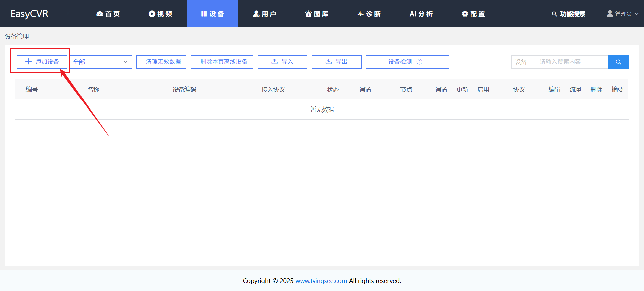Click the 协议 column header
Image resolution: width=644 pixels, height=291 pixels.
[519, 89]
